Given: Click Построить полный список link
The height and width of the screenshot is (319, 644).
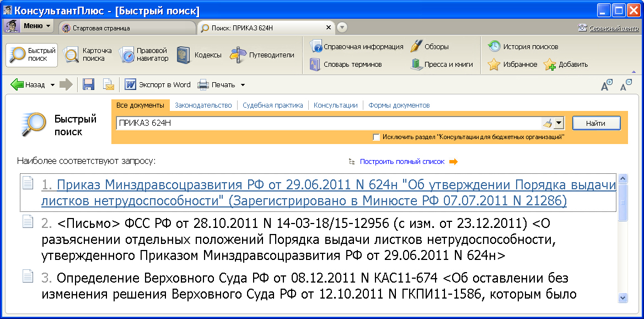Looking at the screenshot, I should point(402,162).
